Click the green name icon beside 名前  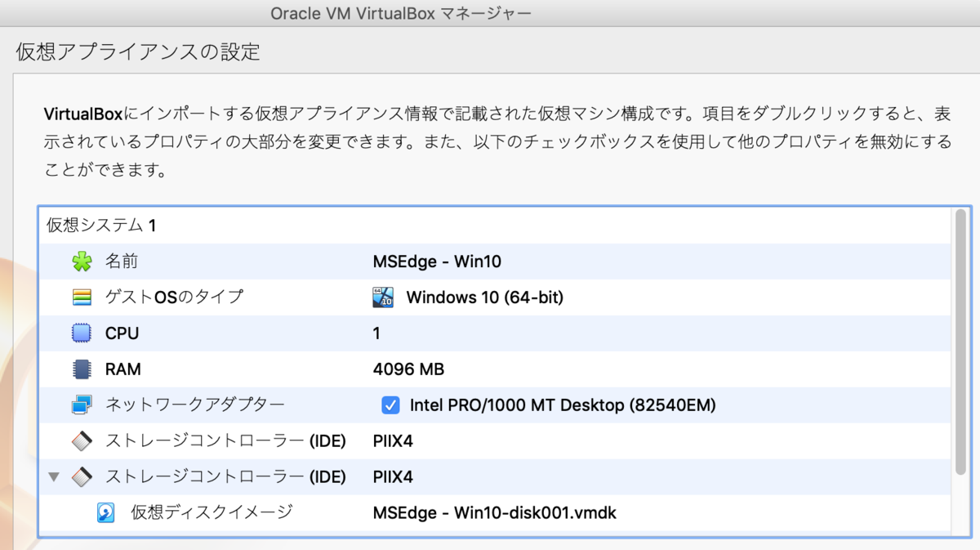point(82,262)
